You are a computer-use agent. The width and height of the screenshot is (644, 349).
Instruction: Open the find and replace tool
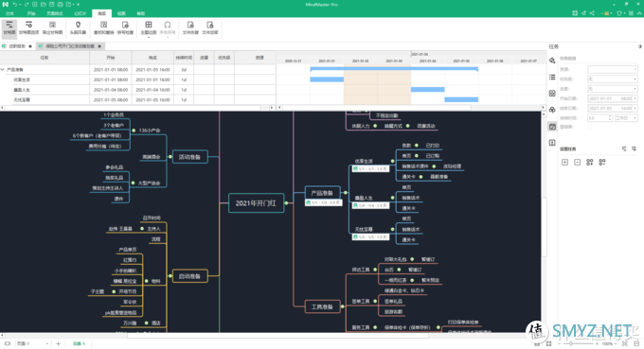click(104, 27)
